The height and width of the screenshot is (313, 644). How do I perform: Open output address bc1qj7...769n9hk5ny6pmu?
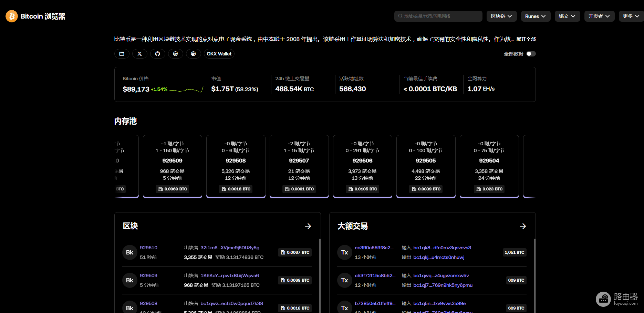pyautogui.click(x=443, y=285)
